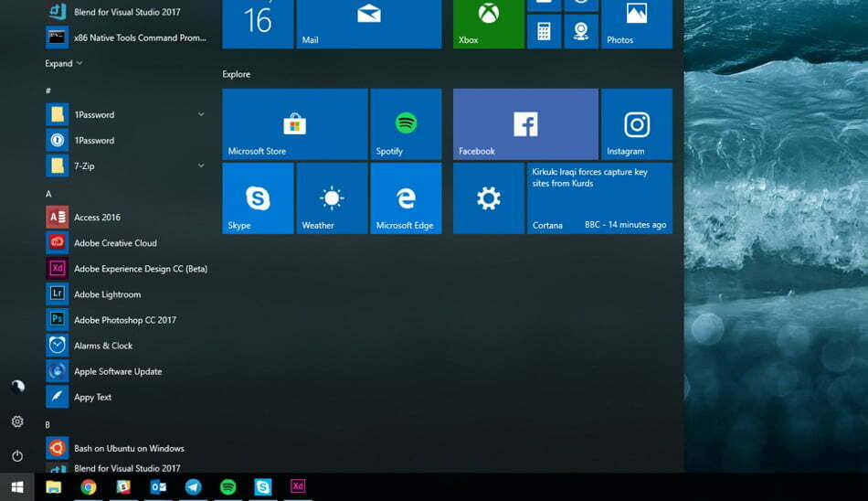Image resolution: width=868 pixels, height=501 pixels.
Task: Click the # letter header in app list
Action: (48, 91)
